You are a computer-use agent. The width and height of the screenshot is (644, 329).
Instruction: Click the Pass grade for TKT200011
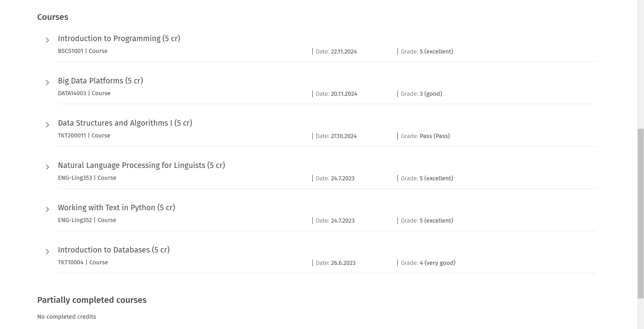tap(434, 136)
